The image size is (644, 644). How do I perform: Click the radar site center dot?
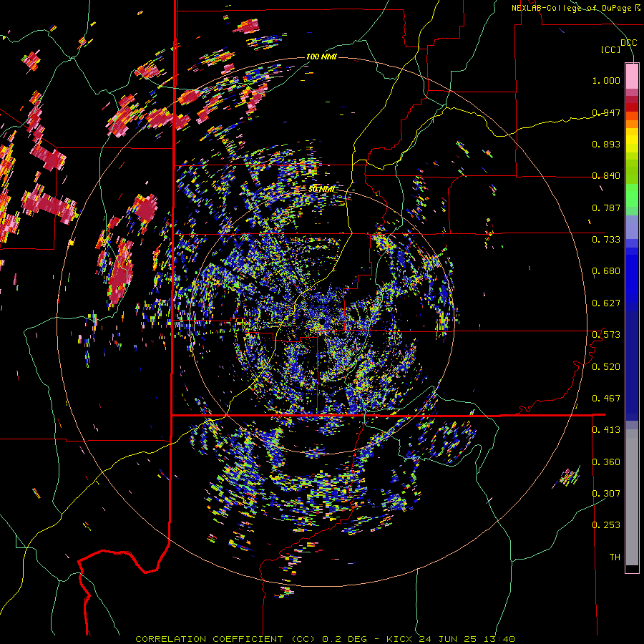click(323, 321)
